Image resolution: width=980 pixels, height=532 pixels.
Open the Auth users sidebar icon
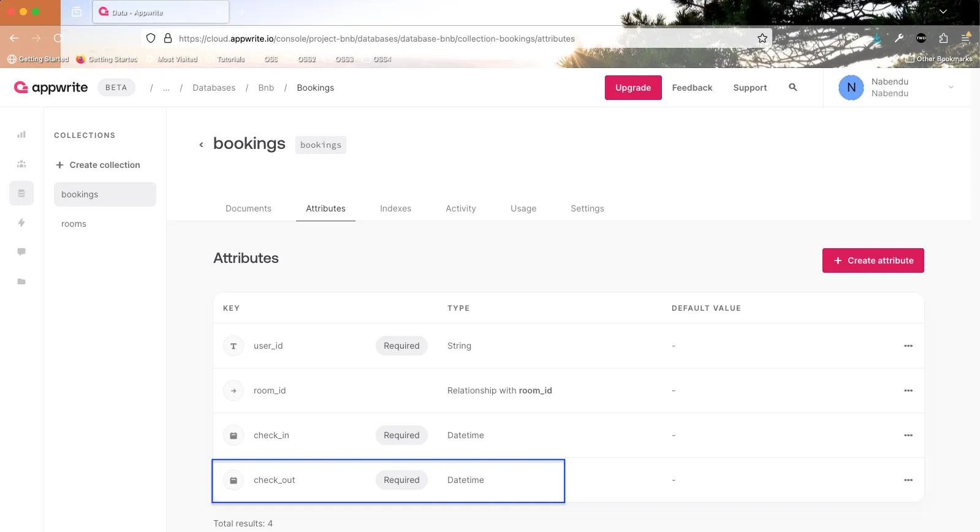(x=21, y=164)
